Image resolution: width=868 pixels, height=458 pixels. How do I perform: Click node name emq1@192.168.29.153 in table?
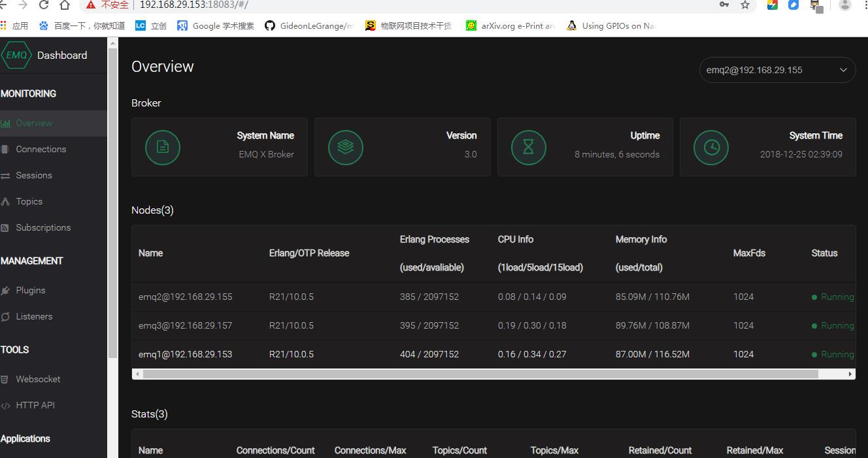(186, 354)
